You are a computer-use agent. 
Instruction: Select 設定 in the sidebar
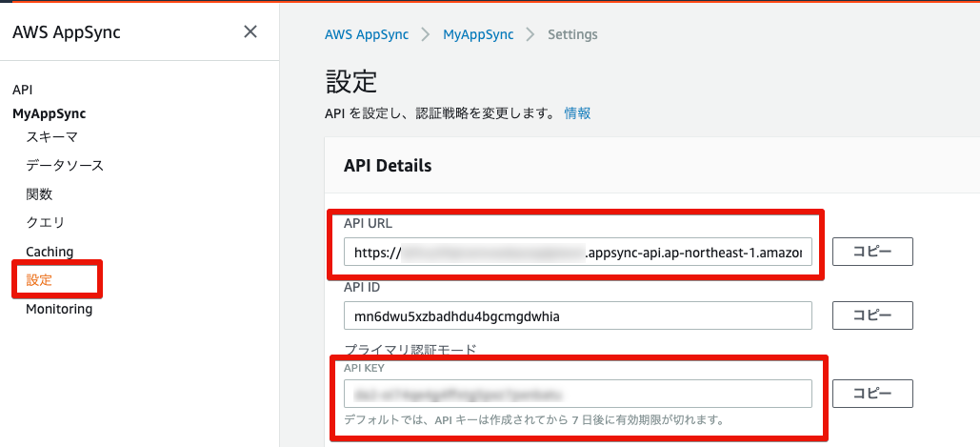pos(40,280)
